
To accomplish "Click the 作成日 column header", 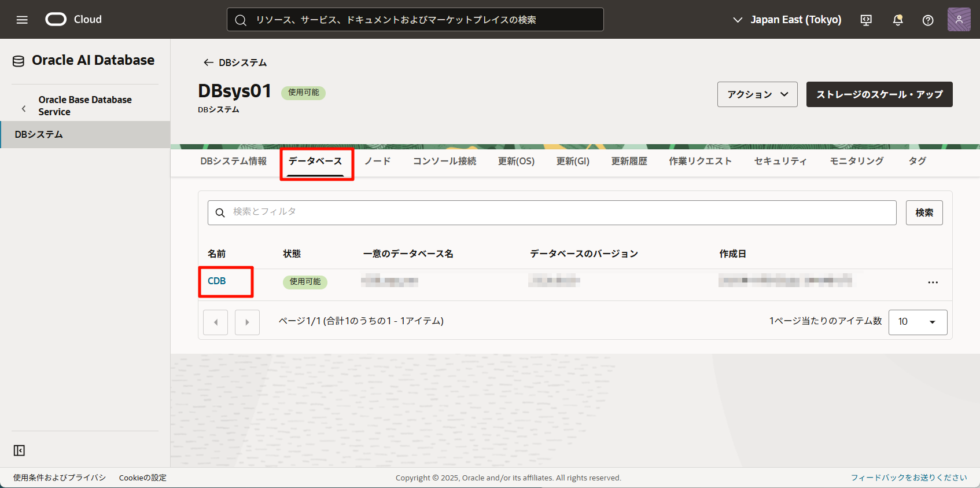I will pyautogui.click(x=732, y=254).
